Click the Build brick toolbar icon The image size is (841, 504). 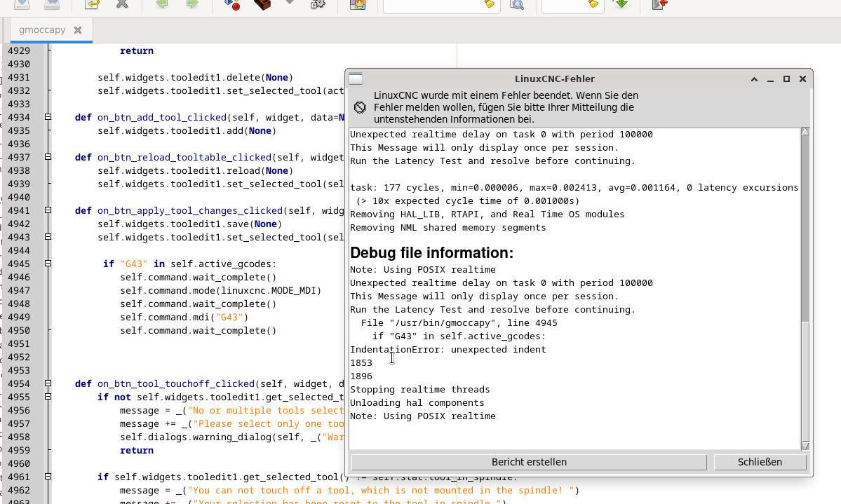click(x=262, y=4)
